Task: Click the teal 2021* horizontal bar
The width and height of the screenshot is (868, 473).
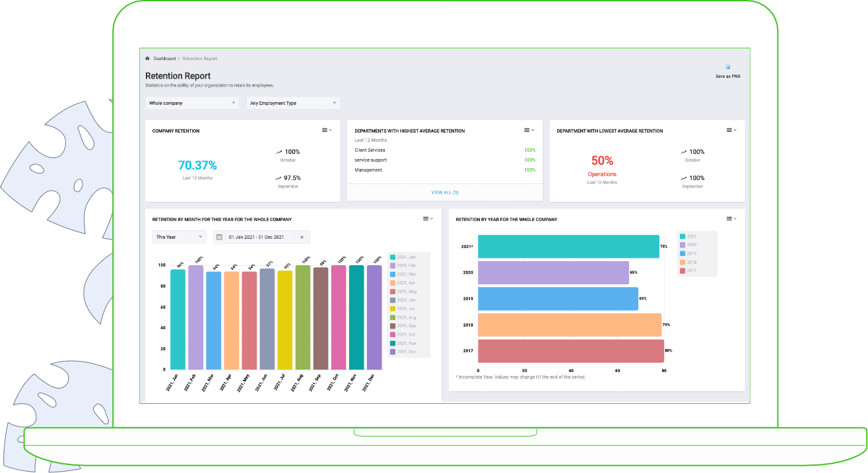Action: pos(568,246)
